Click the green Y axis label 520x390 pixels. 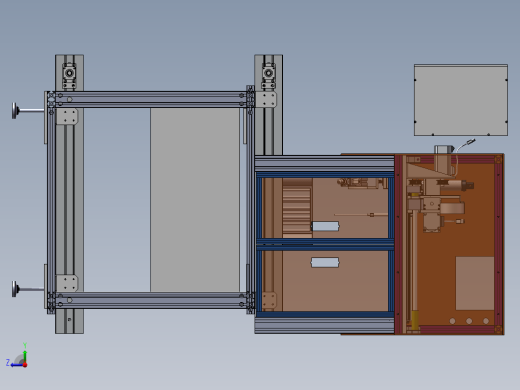[25, 345]
